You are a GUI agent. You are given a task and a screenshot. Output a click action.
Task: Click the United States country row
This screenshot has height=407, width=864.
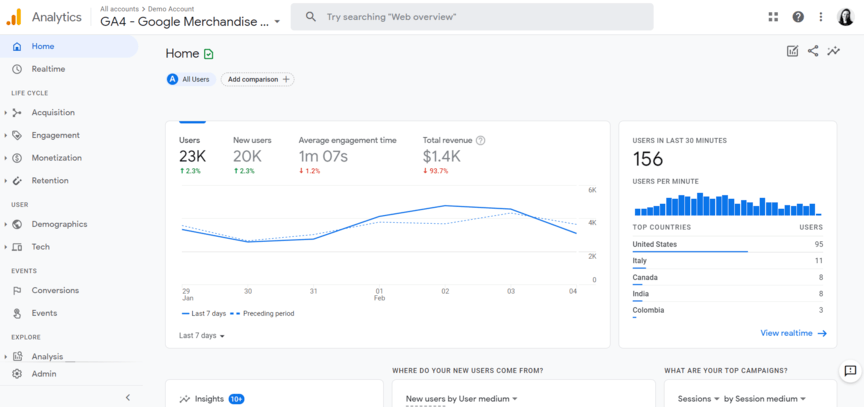point(728,245)
